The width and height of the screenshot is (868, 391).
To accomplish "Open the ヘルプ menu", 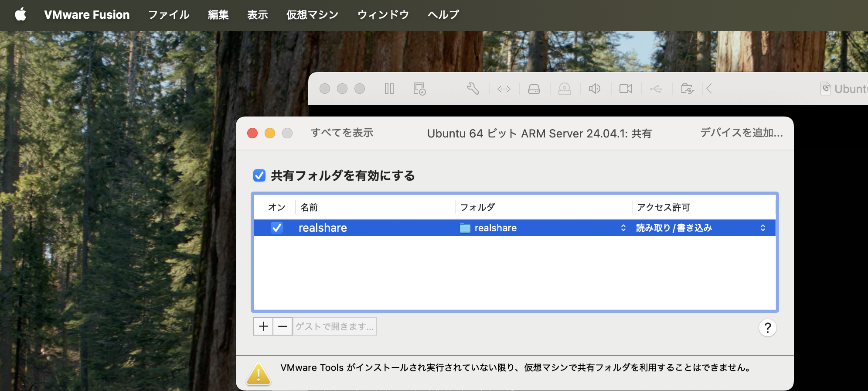I will pyautogui.click(x=443, y=15).
